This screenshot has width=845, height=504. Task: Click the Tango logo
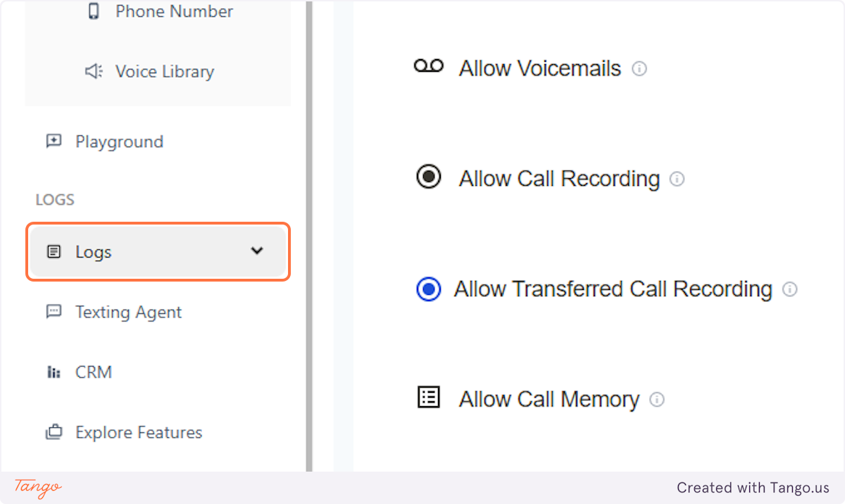pos(35,488)
